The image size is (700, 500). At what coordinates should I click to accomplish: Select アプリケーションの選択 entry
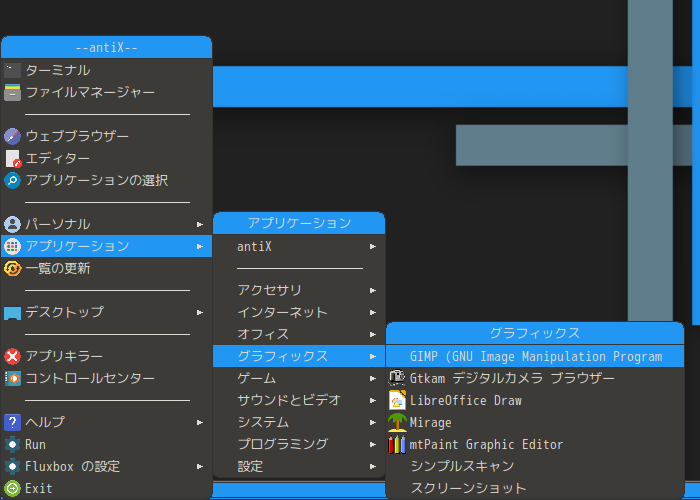pyautogui.click(x=106, y=180)
